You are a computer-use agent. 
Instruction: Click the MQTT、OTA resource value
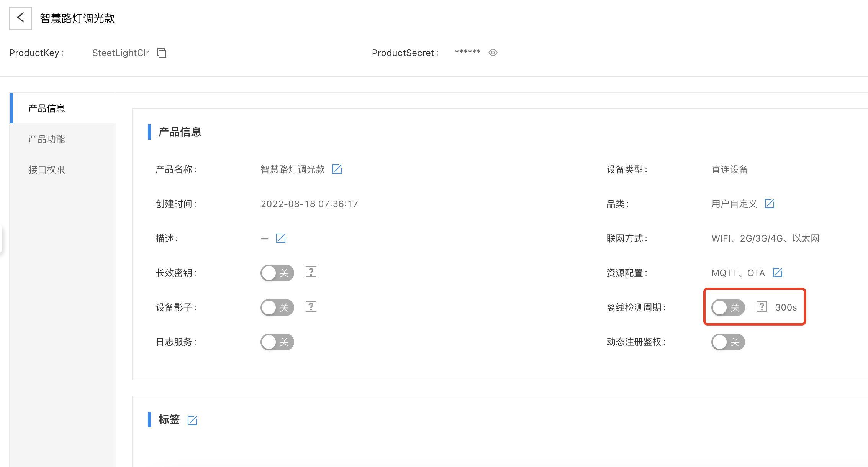pos(738,273)
